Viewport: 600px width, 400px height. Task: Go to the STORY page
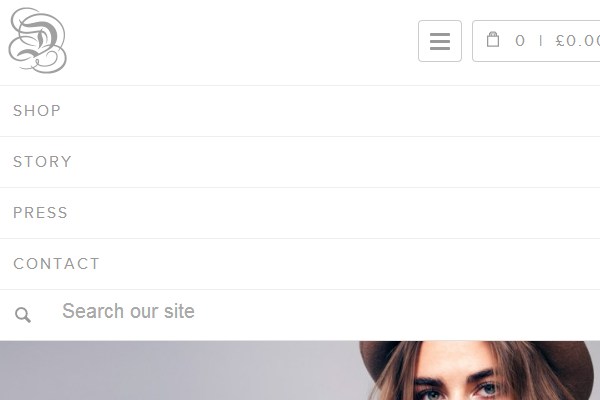(x=42, y=162)
